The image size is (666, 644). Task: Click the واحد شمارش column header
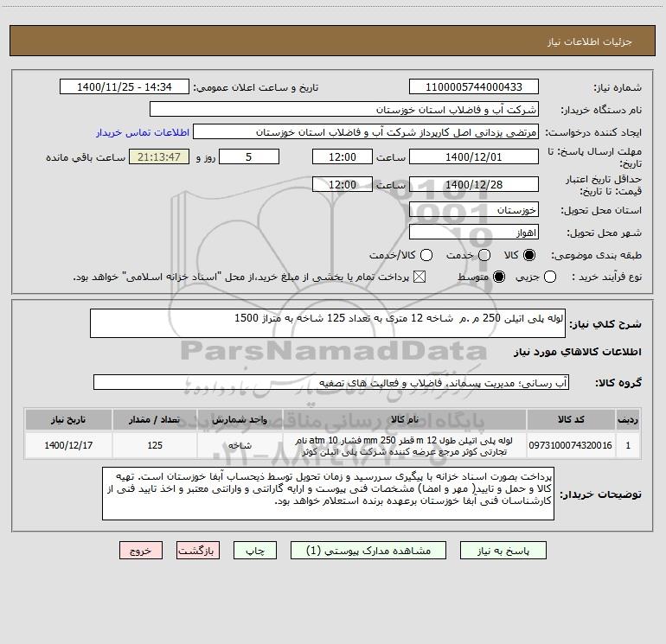240,419
